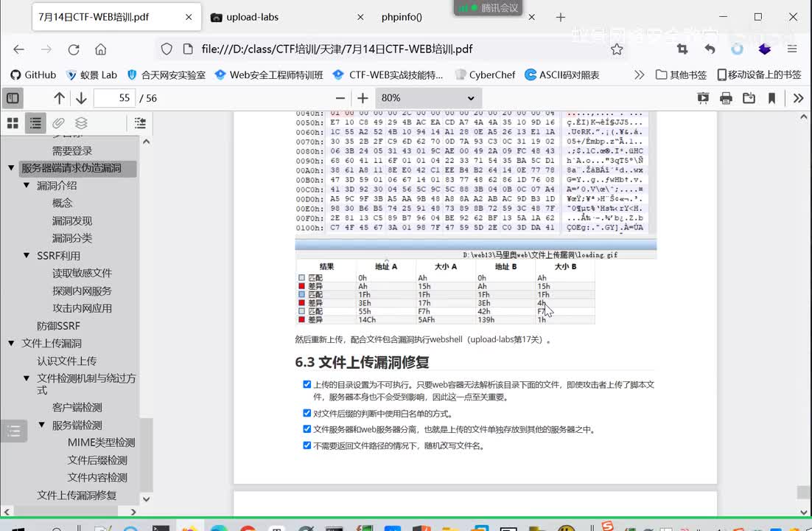Select the 7月14日CTF-WEB培训.pdf tab
This screenshot has height=531, width=812.
pyautogui.click(x=116, y=17)
